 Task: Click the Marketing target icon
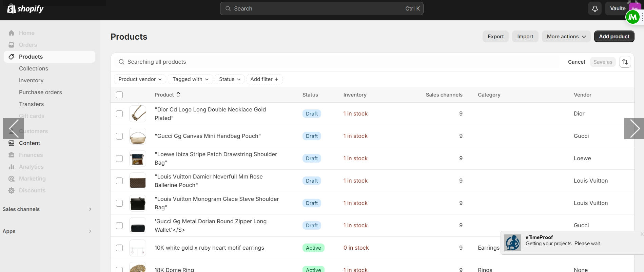[x=12, y=179]
